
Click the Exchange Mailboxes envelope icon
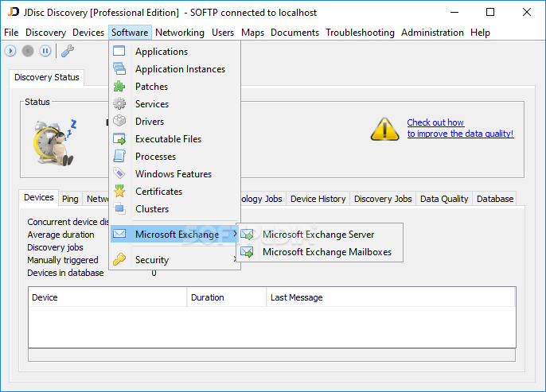tap(248, 252)
